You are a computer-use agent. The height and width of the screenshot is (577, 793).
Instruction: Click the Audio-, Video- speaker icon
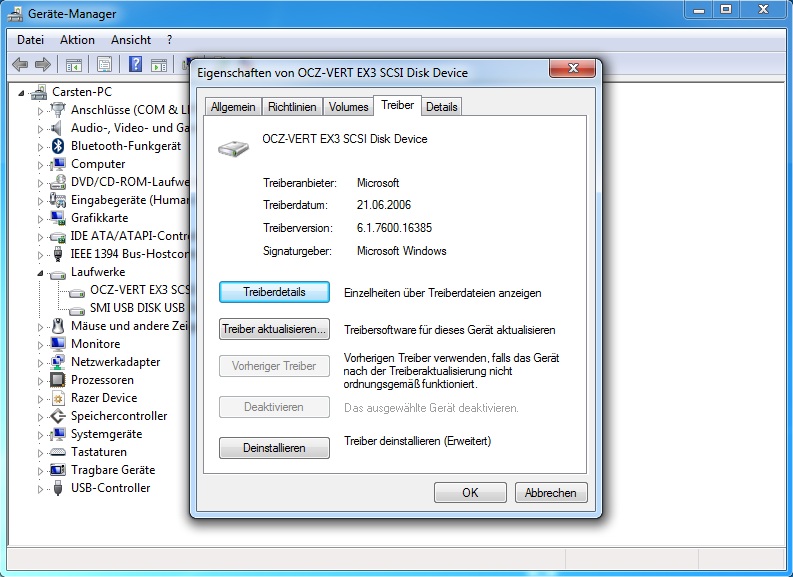point(57,128)
